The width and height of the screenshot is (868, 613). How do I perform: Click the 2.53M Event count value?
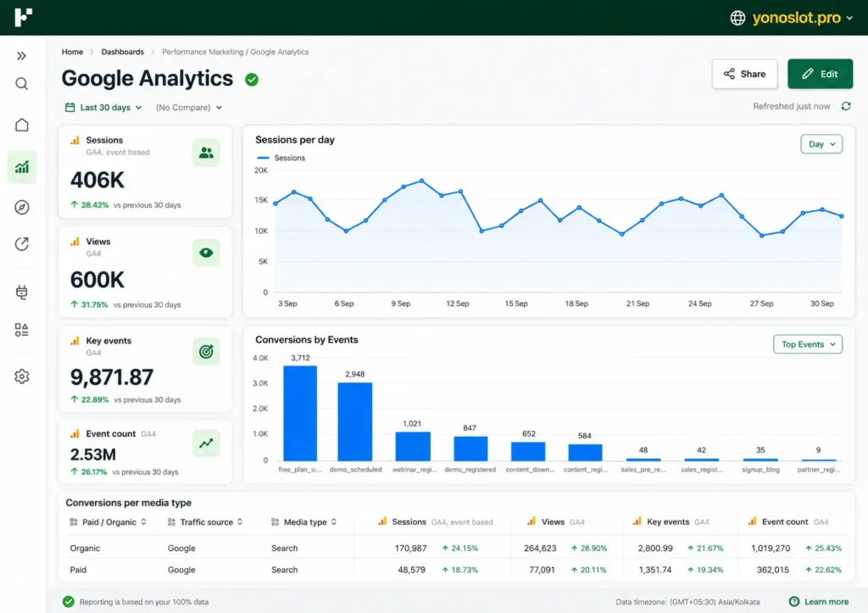(x=93, y=454)
